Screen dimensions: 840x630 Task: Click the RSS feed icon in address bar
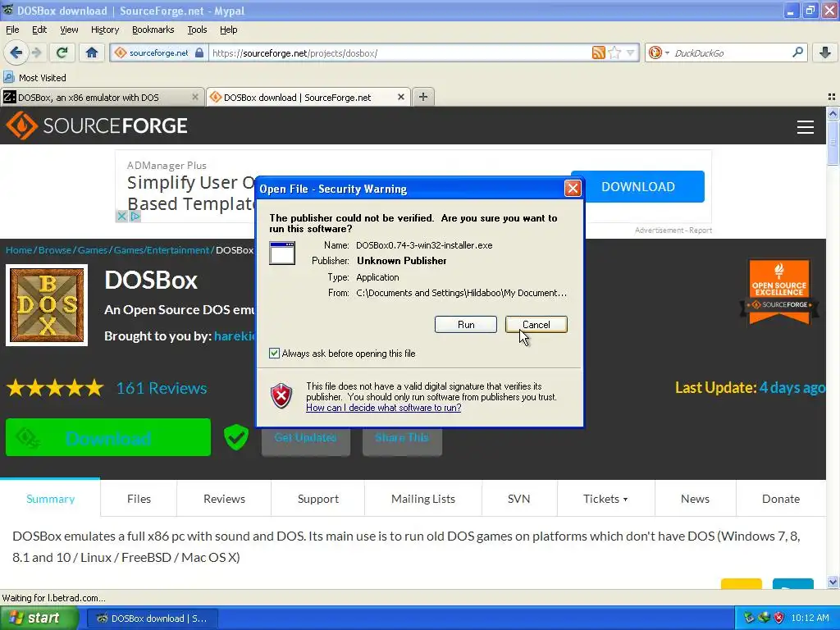click(598, 52)
